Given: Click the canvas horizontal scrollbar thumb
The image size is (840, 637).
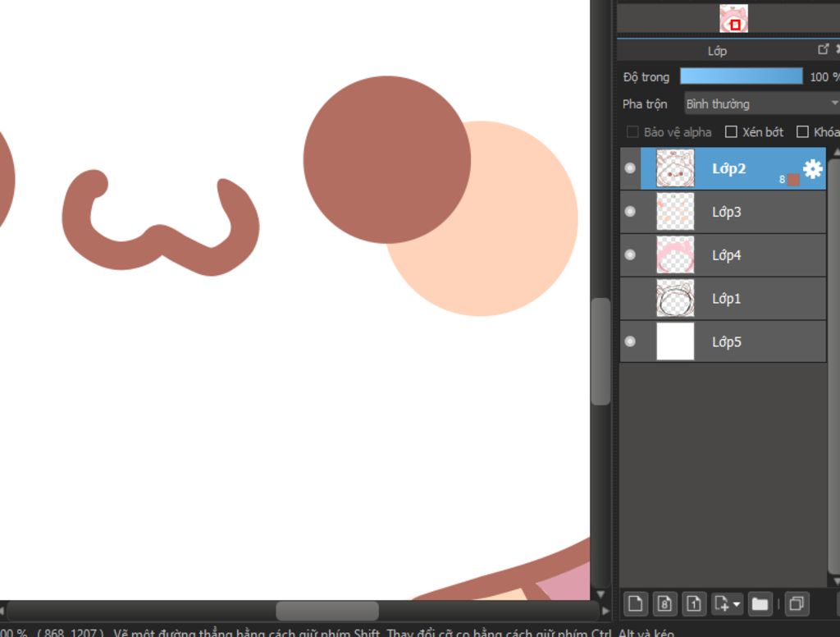Looking at the screenshot, I should pos(327,611).
